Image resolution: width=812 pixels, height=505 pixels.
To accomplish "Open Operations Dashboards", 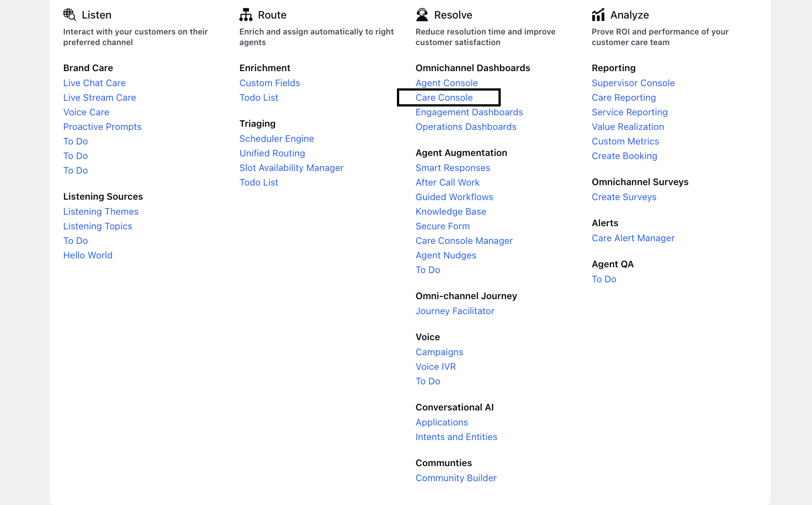I will pyautogui.click(x=466, y=127).
